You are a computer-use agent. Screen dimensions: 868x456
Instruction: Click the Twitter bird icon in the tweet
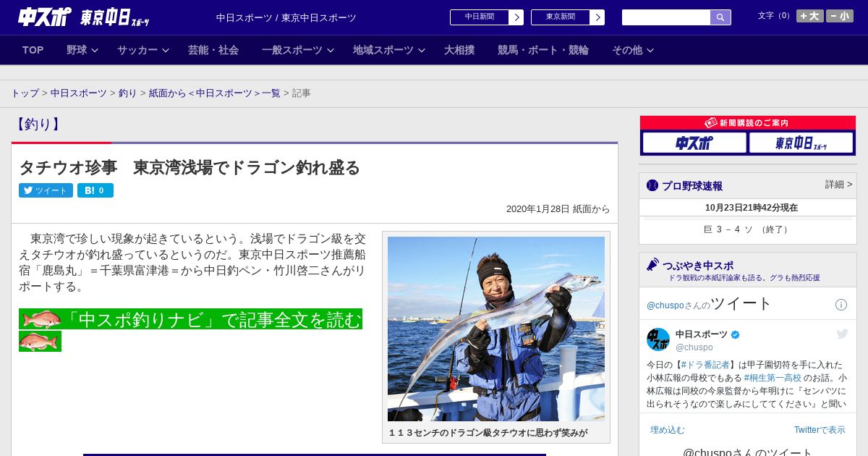[x=842, y=334]
